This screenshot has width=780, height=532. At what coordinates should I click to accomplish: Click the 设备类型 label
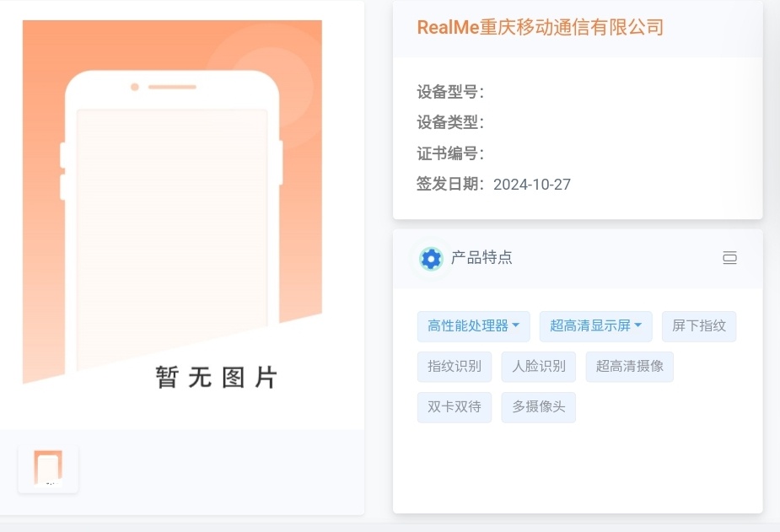click(x=449, y=122)
